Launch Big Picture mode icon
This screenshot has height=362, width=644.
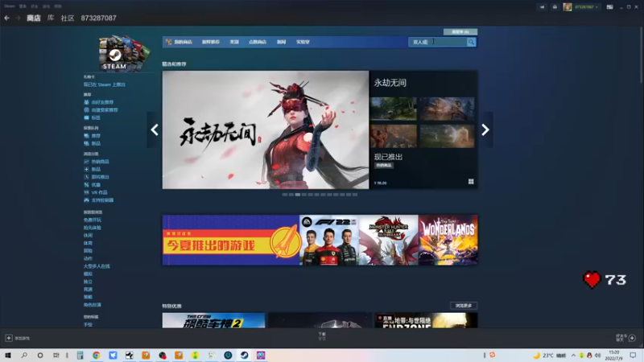coord(609,7)
